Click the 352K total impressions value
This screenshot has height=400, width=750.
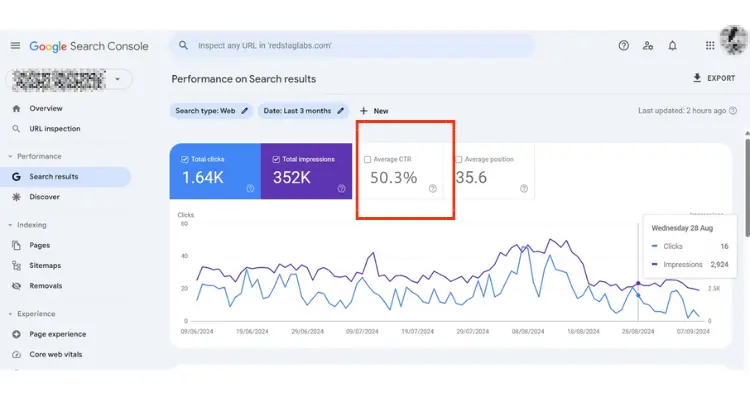[292, 178]
